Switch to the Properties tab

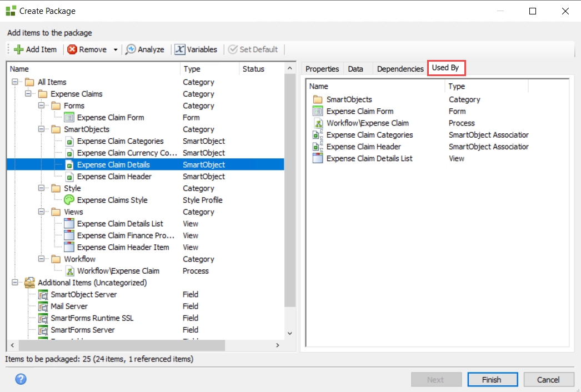pyautogui.click(x=322, y=69)
